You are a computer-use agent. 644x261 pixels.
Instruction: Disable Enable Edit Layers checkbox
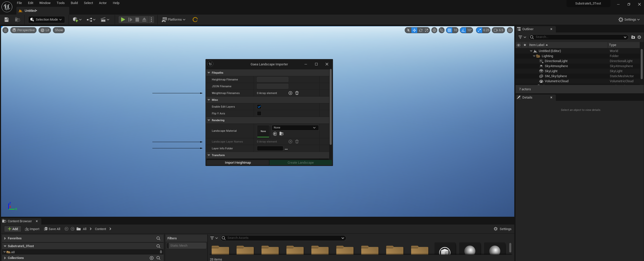[259, 107]
